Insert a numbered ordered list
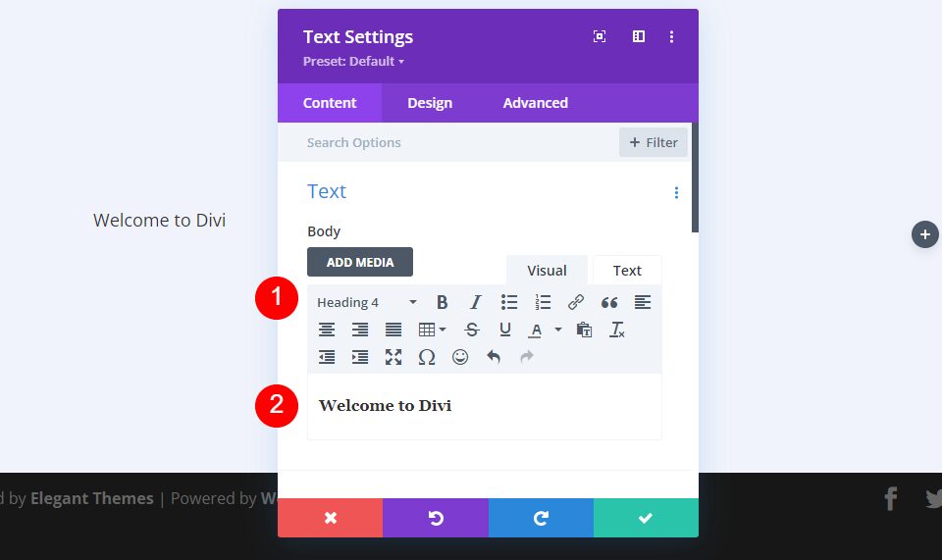Image resolution: width=942 pixels, height=560 pixels. (543, 302)
